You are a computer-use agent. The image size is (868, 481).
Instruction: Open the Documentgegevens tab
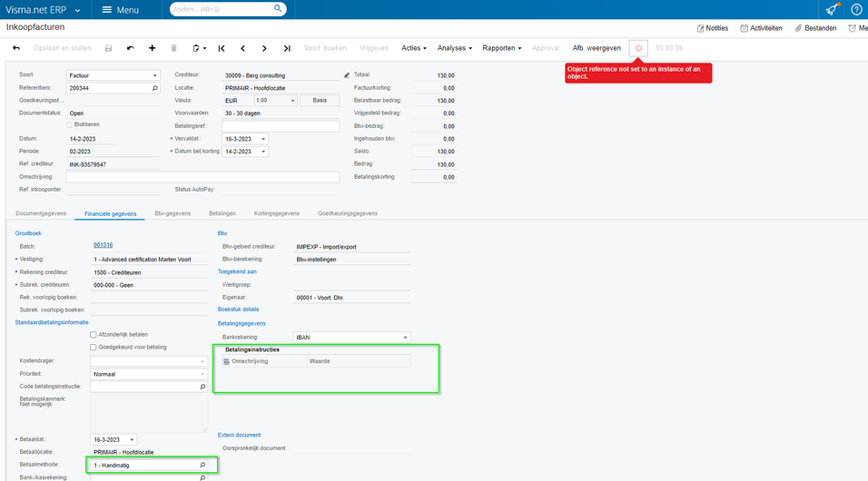click(x=41, y=213)
